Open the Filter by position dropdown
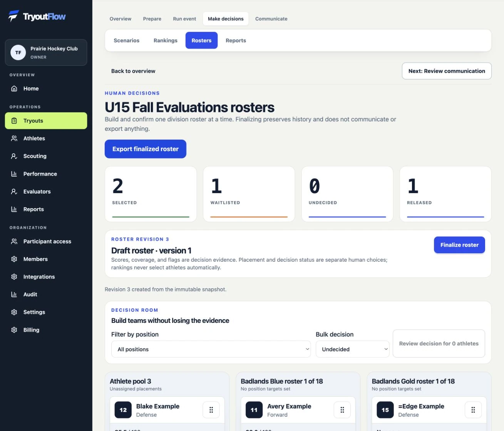 (211, 349)
